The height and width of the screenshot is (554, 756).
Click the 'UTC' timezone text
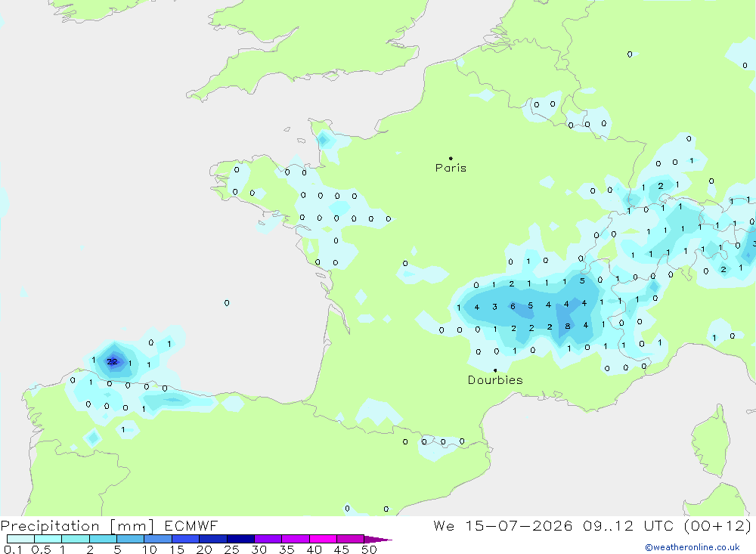[658, 525]
